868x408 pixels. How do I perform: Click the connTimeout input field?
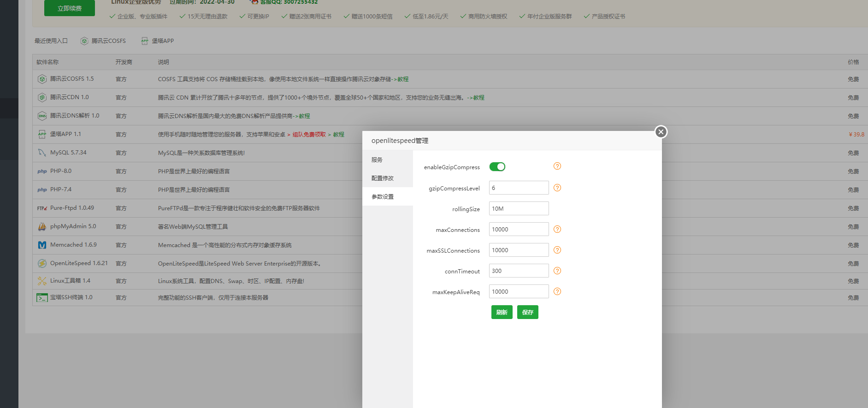pyautogui.click(x=519, y=271)
